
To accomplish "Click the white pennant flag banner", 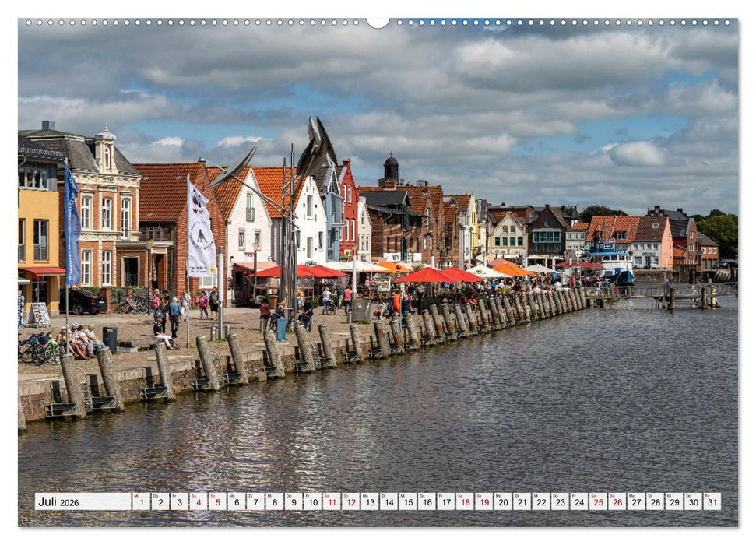I will click(x=200, y=226).
